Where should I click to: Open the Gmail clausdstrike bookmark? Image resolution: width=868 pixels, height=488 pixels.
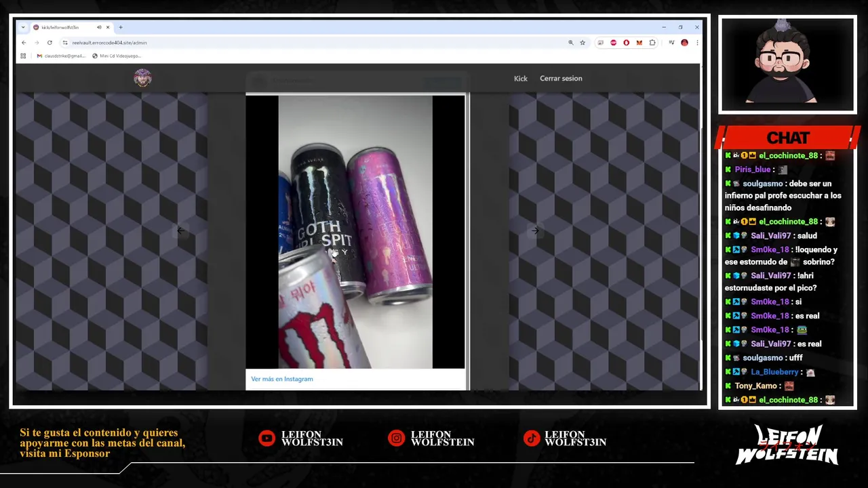(x=61, y=56)
